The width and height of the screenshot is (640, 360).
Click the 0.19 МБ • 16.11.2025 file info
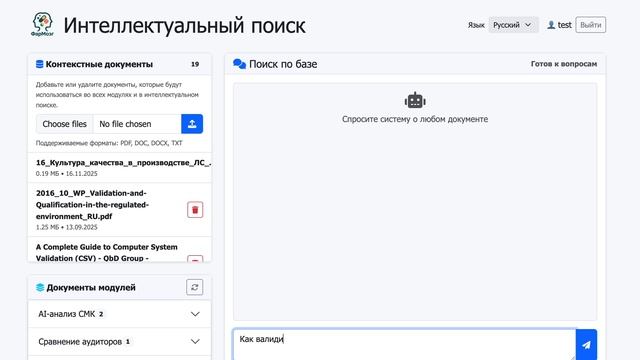tap(67, 173)
